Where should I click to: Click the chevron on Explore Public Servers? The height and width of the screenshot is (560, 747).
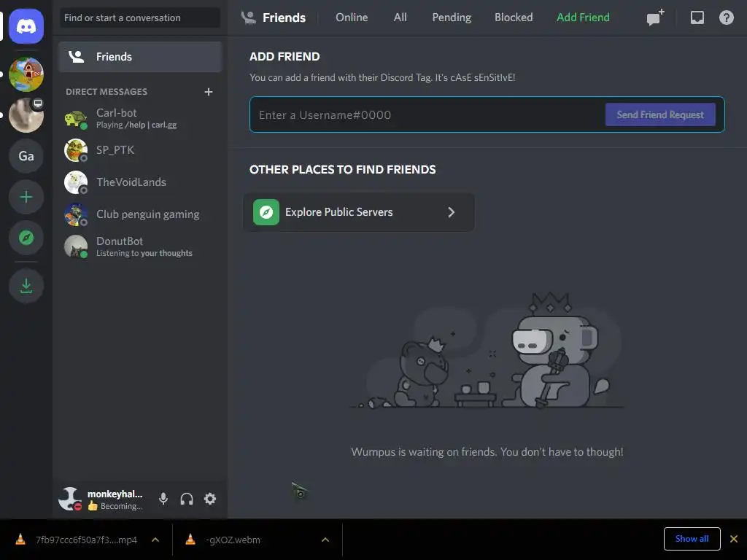[451, 212]
